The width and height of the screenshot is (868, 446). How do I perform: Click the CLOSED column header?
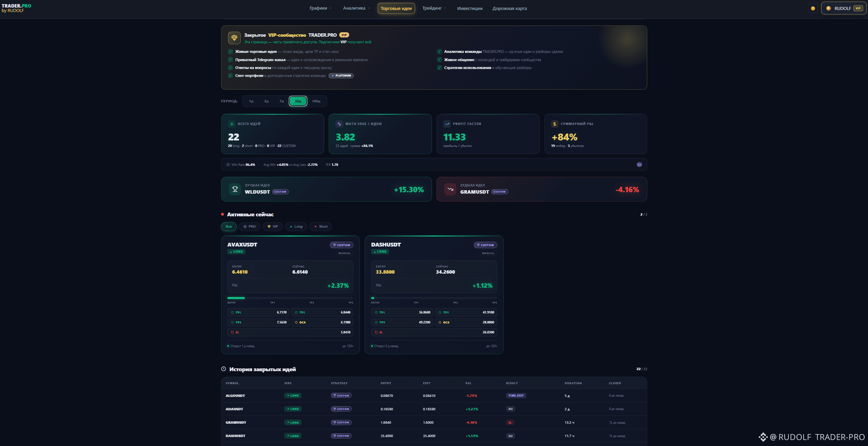point(615,383)
